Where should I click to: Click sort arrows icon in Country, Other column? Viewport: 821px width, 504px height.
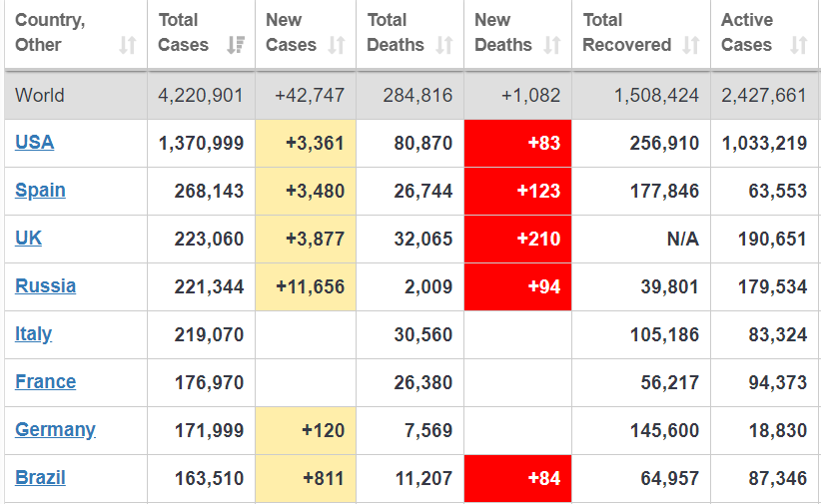[x=127, y=45]
